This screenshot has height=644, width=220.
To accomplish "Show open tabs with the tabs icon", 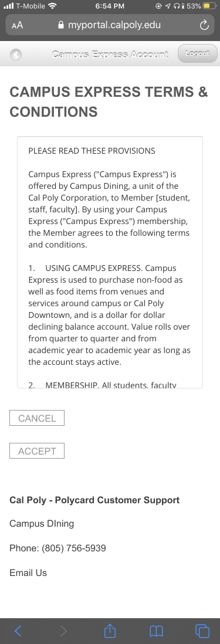I will (x=202, y=631).
